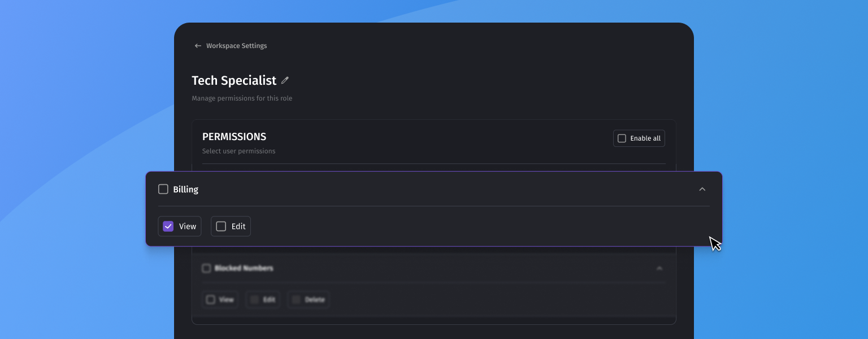Click the Blocked Numbers section title text

tap(244, 268)
